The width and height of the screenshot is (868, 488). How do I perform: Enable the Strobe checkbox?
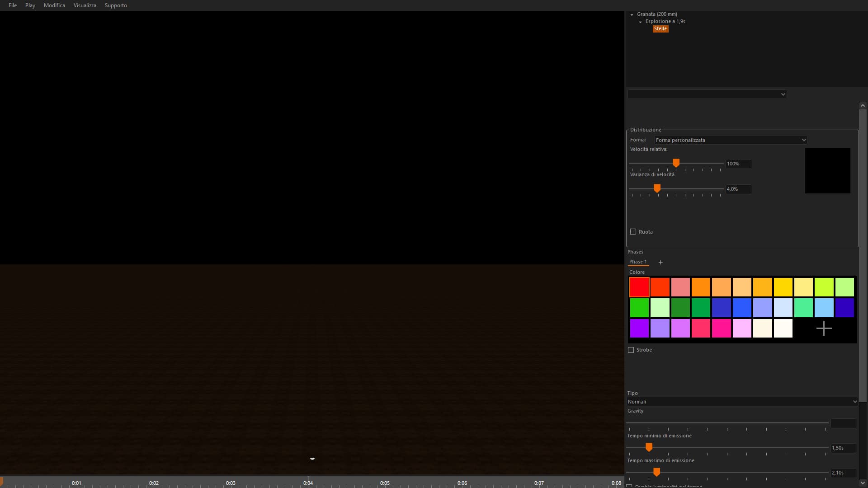click(x=631, y=350)
